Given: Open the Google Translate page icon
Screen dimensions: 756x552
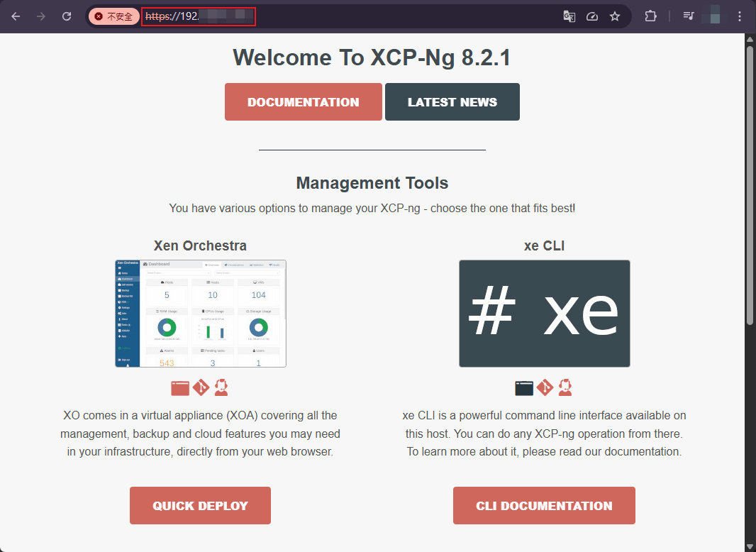Looking at the screenshot, I should point(569,16).
